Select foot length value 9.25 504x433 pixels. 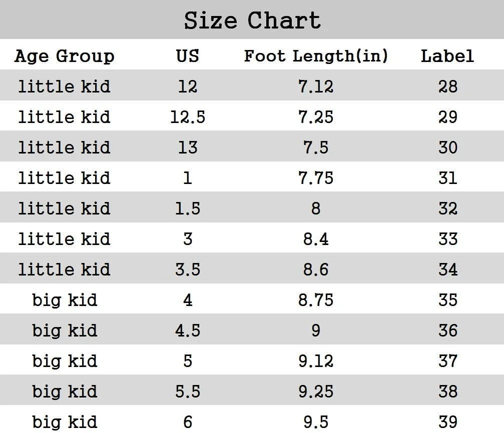click(316, 391)
